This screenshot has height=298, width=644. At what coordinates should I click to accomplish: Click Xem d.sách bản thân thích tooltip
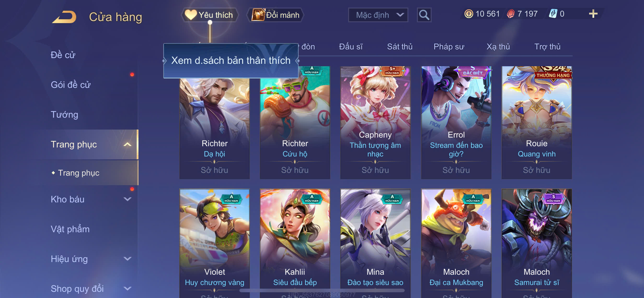coord(231,61)
